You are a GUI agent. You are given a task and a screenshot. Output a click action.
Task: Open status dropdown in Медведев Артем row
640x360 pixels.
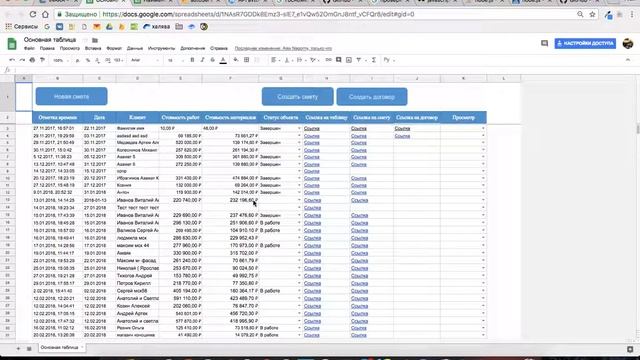tap(299, 143)
